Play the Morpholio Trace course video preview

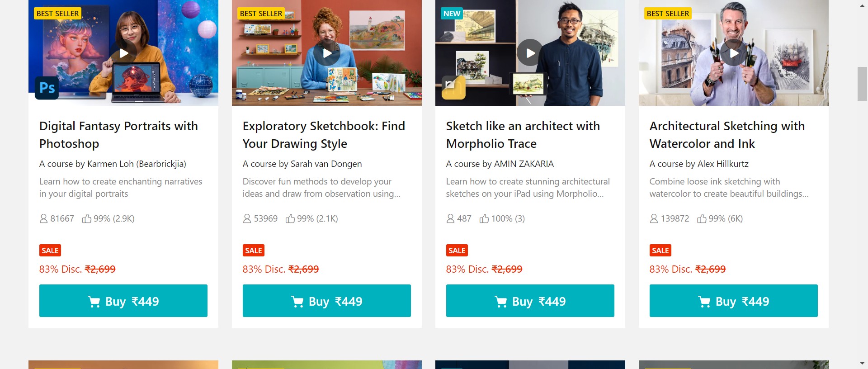(x=530, y=53)
